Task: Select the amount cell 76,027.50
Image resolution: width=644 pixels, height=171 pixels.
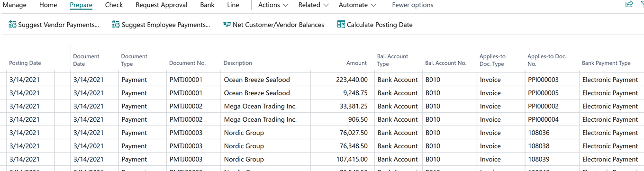Action: [343, 133]
